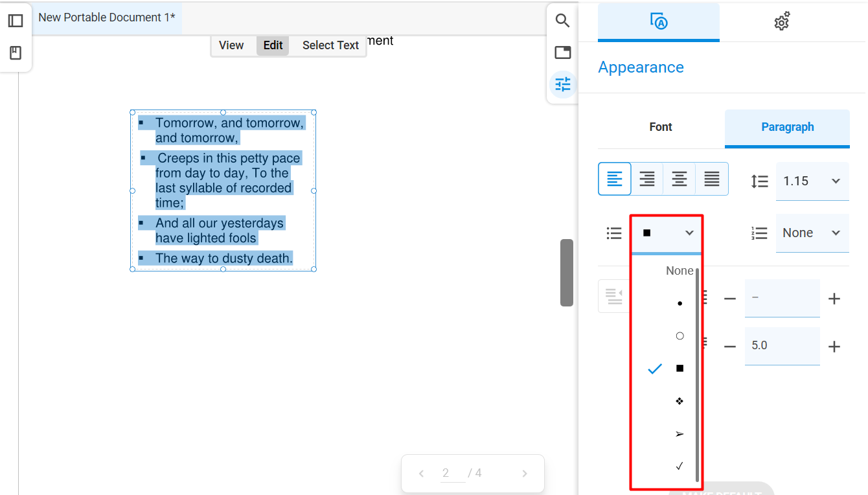The width and height of the screenshot is (868, 495).
Task: Click the input field showing 5.0
Action: coord(782,346)
